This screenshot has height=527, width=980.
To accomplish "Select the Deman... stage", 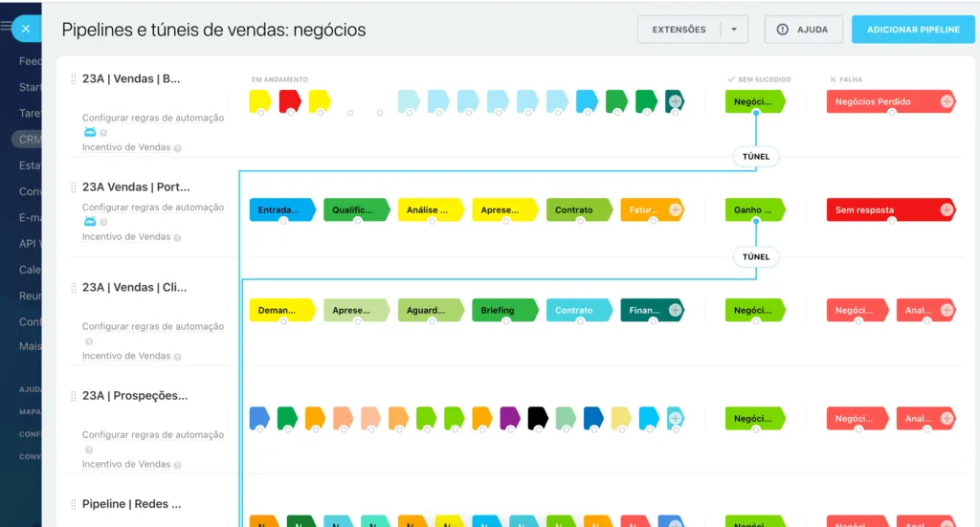I will click(282, 310).
